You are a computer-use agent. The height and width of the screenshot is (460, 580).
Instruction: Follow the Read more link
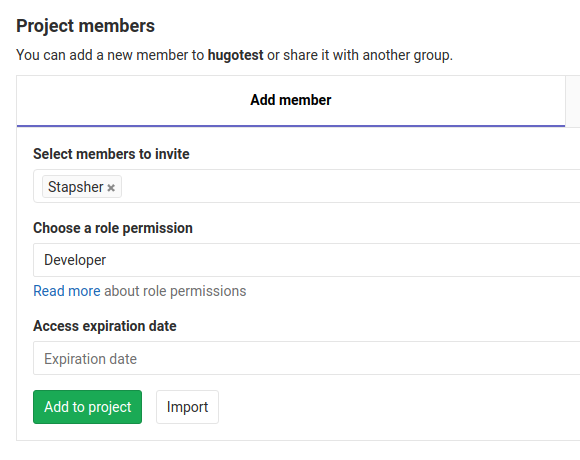[x=67, y=291]
